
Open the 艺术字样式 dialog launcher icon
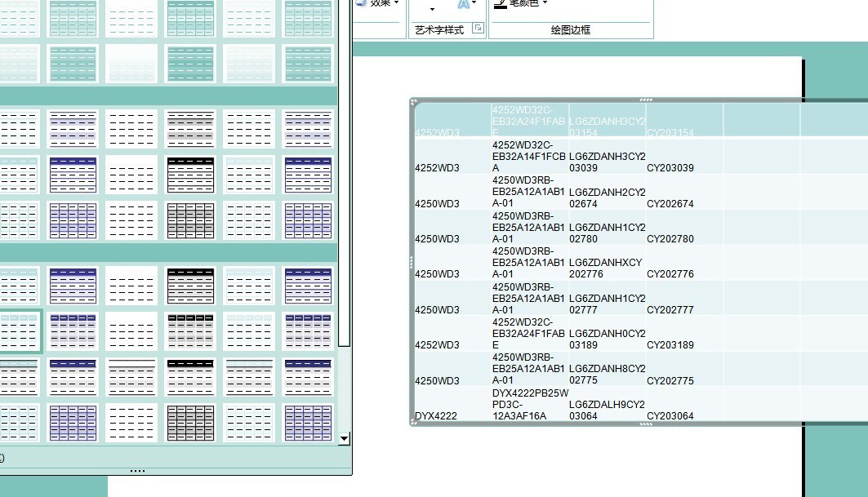click(478, 27)
